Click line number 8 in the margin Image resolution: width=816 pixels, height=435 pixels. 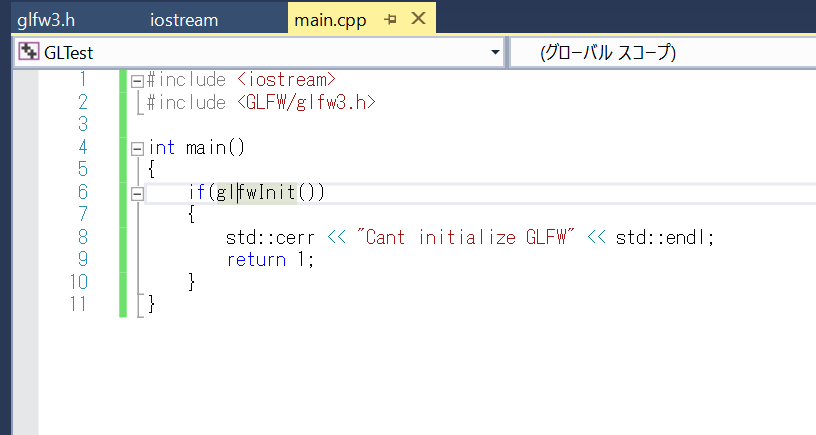coord(83,237)
